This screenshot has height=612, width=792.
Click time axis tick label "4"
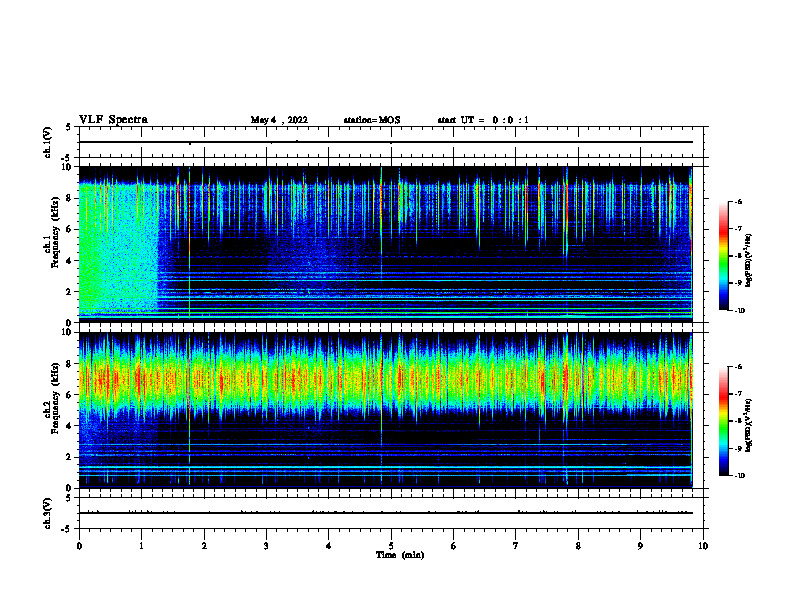(x=329, y=546)
